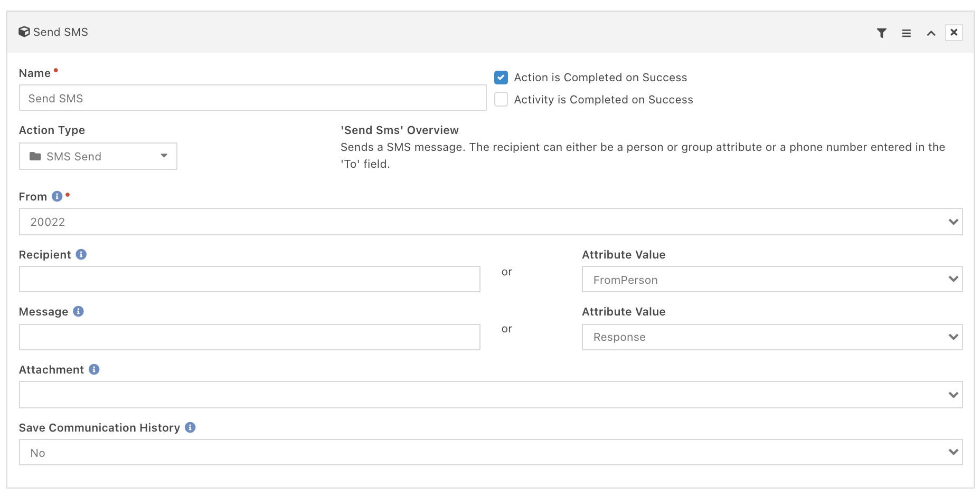
Task: Click the cube icon beside Send SMS title
Action: pos(24,32)
